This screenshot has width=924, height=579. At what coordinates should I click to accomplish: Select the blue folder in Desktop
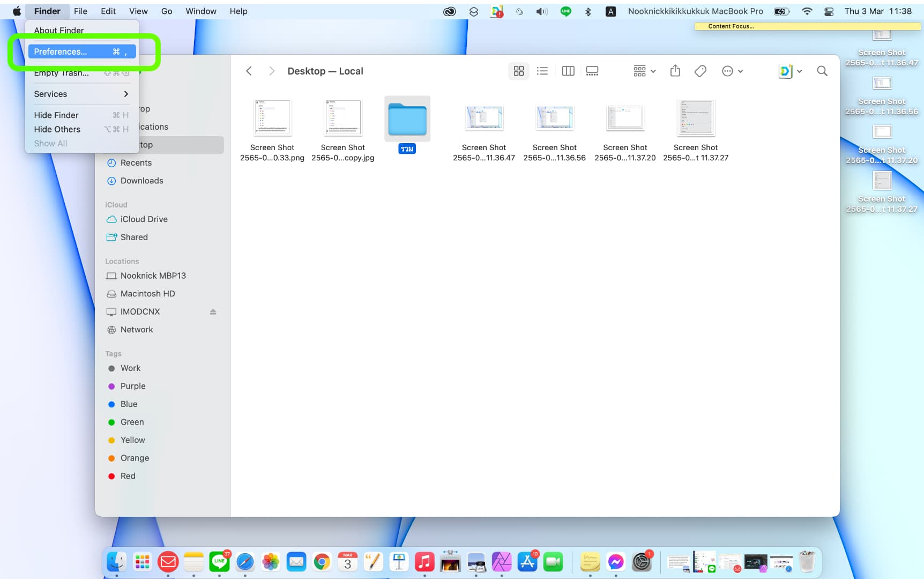tap(407, 120)
